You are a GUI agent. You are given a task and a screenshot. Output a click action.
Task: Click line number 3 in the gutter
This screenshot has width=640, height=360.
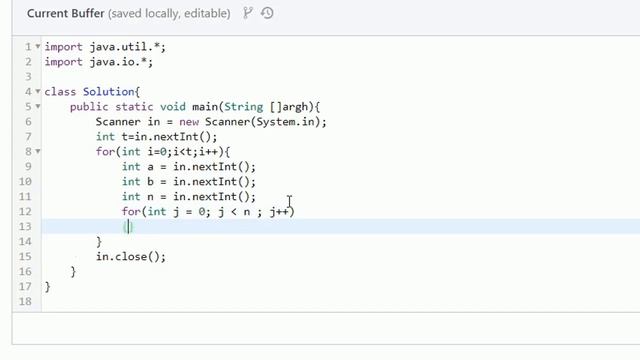coord(28,77)
